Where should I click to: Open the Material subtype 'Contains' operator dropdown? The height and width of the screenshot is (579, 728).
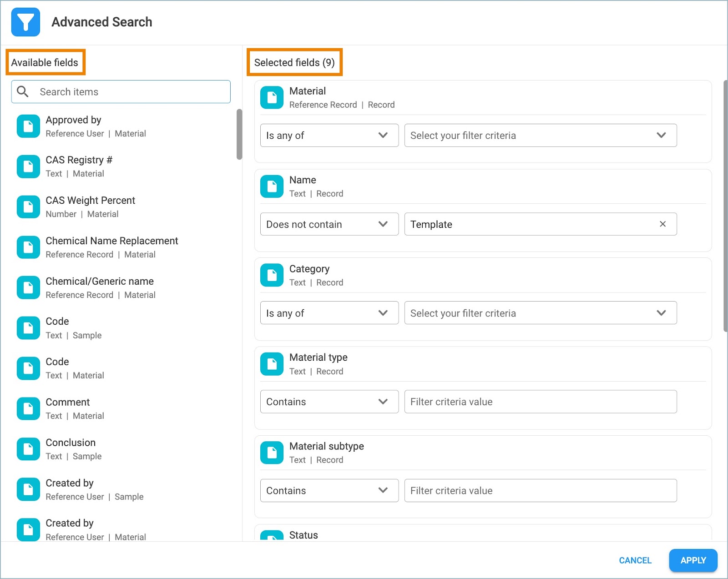(329, 490)
